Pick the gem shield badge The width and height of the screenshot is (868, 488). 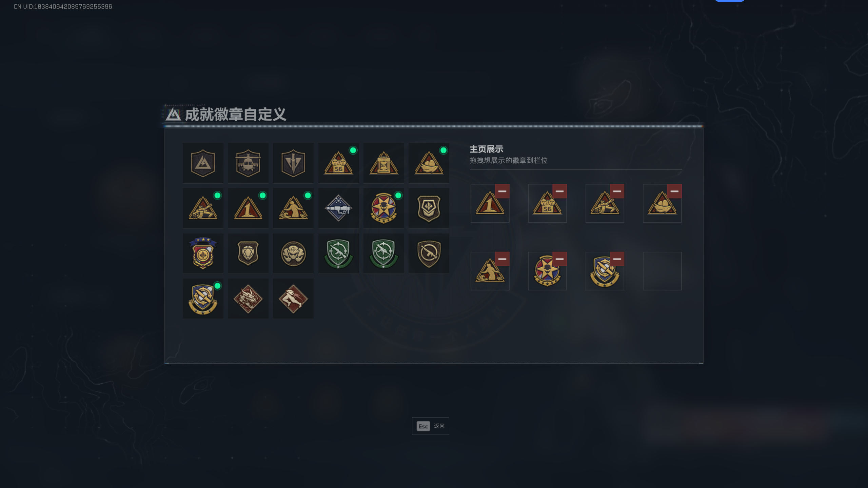(x=248, y=253)
